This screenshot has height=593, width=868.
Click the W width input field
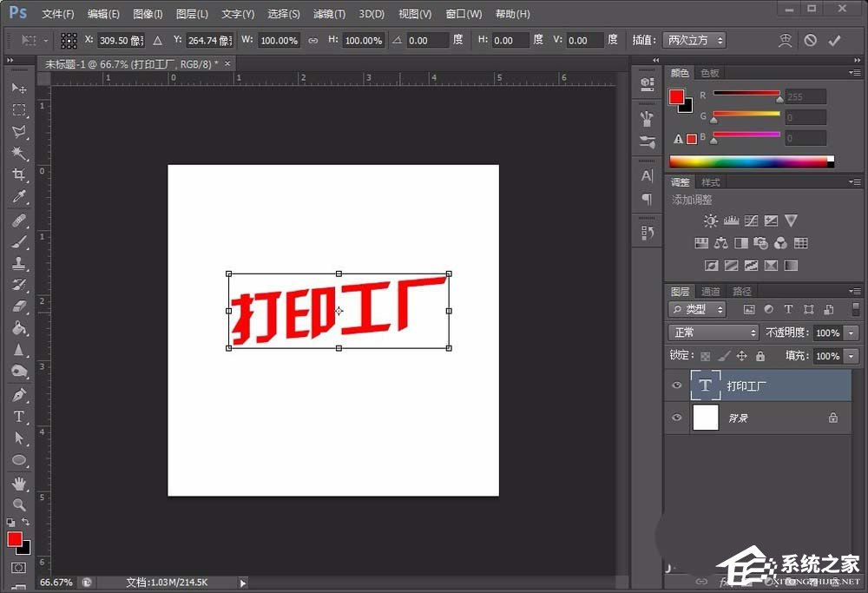tap(279, 39)
